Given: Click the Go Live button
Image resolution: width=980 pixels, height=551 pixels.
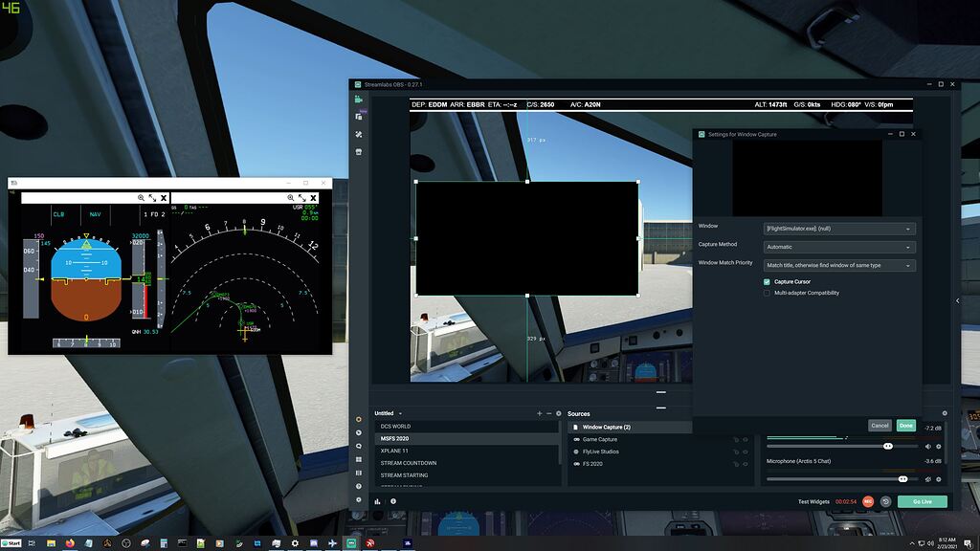Looking at the screenshot, I should (922, 501).
